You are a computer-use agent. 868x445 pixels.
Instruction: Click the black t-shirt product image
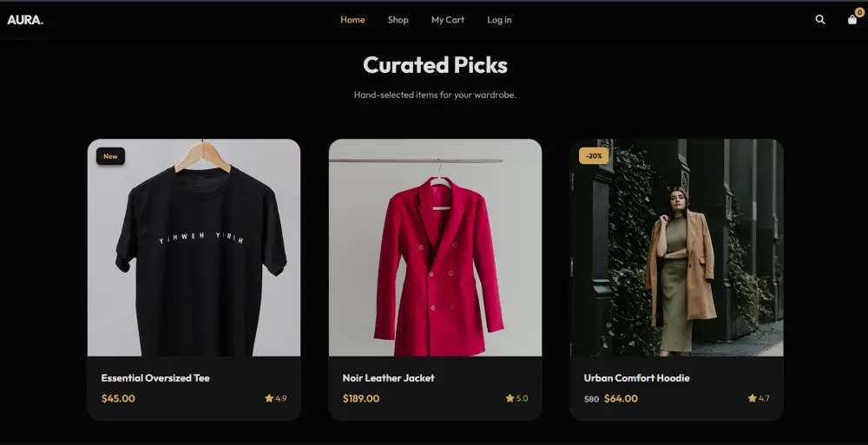[x=194, y=247]
